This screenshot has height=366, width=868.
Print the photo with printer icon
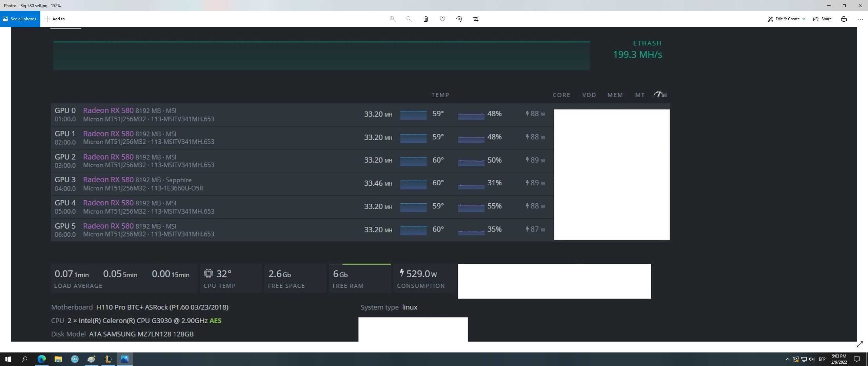tap(844, 19)
